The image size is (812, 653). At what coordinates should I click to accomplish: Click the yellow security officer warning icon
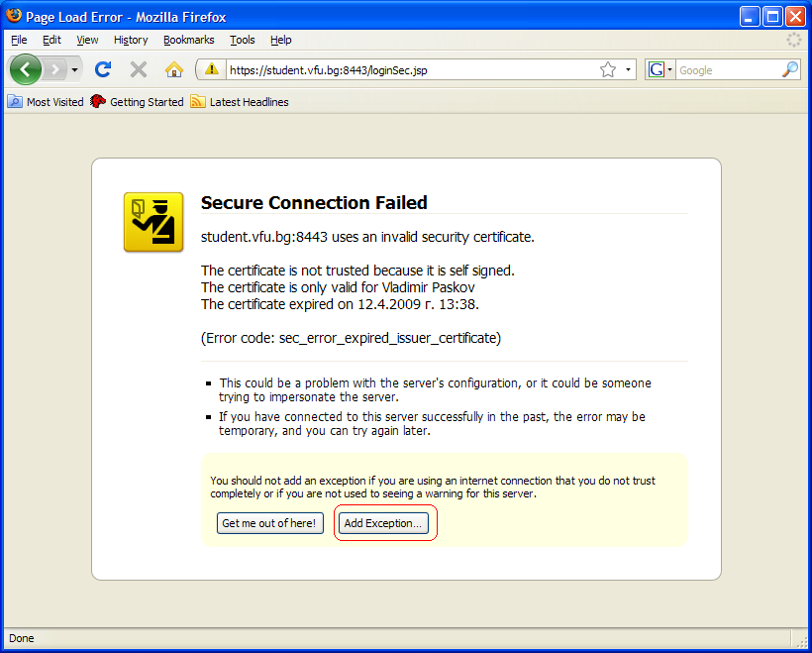tap(153, 222)
